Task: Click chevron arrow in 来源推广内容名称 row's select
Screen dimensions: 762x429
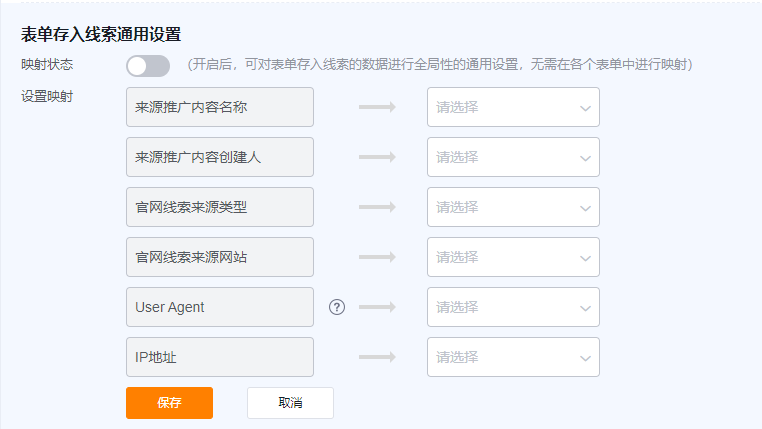Action: click(x=585, y=108)
